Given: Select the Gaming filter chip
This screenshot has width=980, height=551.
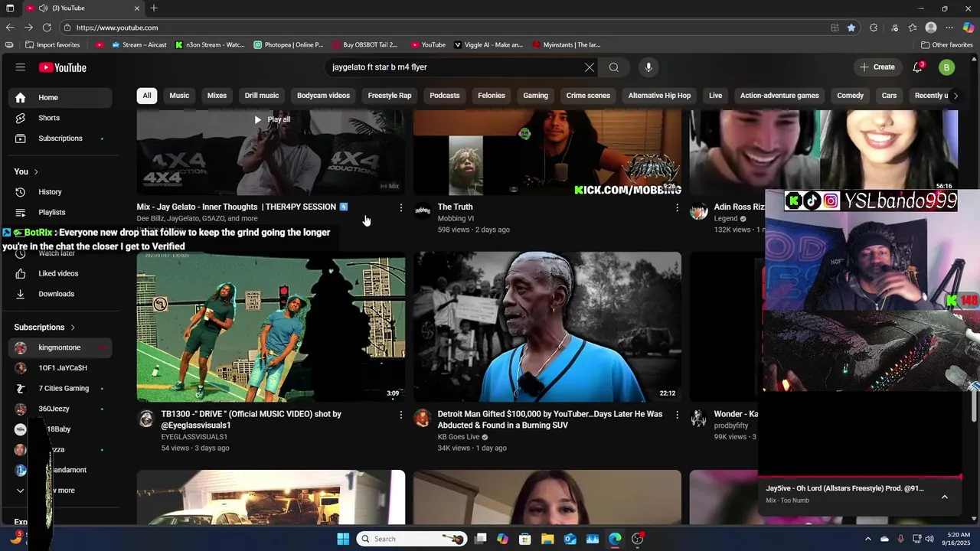Looking at the screenshot, I should (535, 96).
